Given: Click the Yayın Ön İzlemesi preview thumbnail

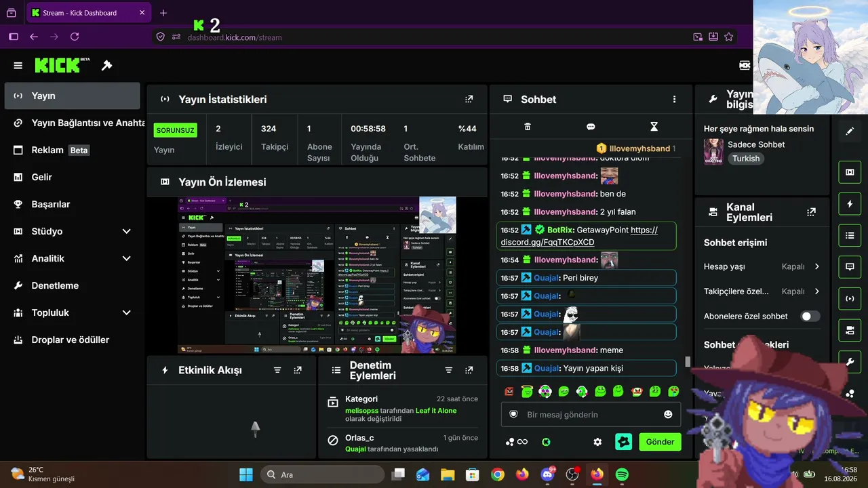Looking at the screenshot, I should pos(317,275).
